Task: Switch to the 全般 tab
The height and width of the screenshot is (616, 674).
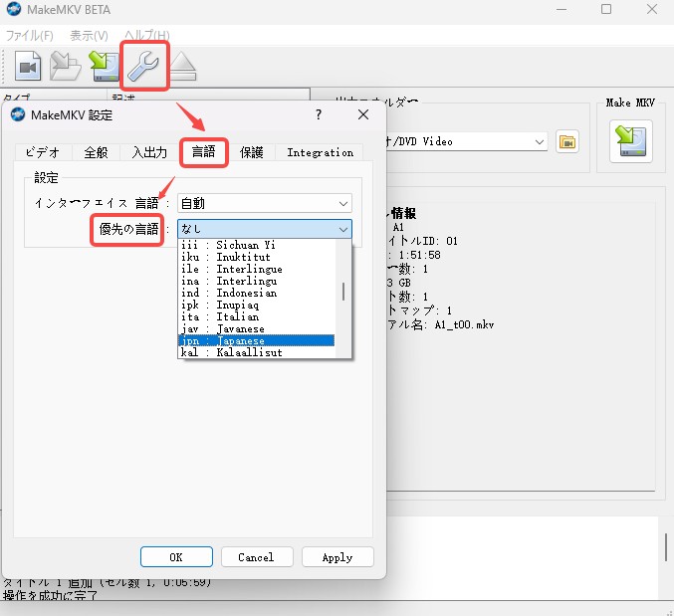Action: (x=96, y=152)
